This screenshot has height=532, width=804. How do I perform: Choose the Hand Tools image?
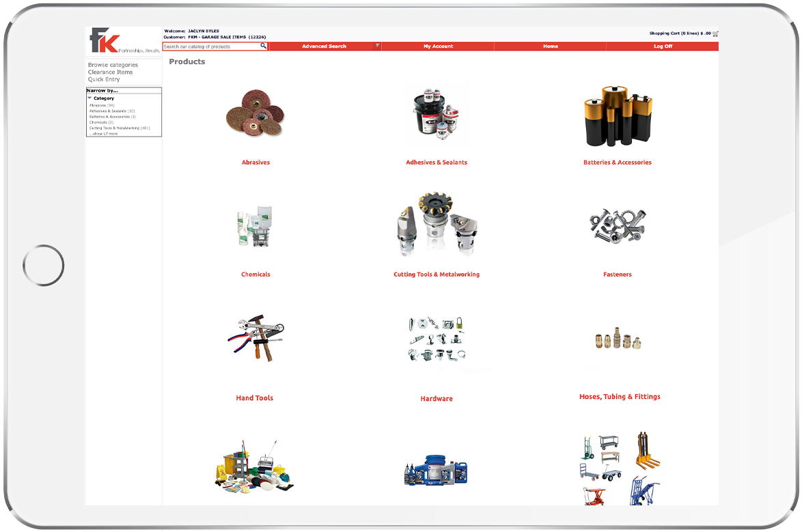click(x=255, y=339)
